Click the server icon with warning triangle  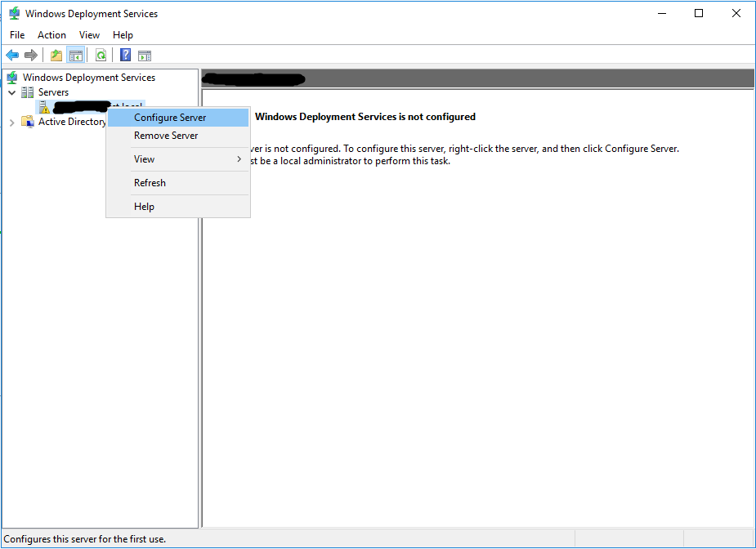tap(44, 107)
